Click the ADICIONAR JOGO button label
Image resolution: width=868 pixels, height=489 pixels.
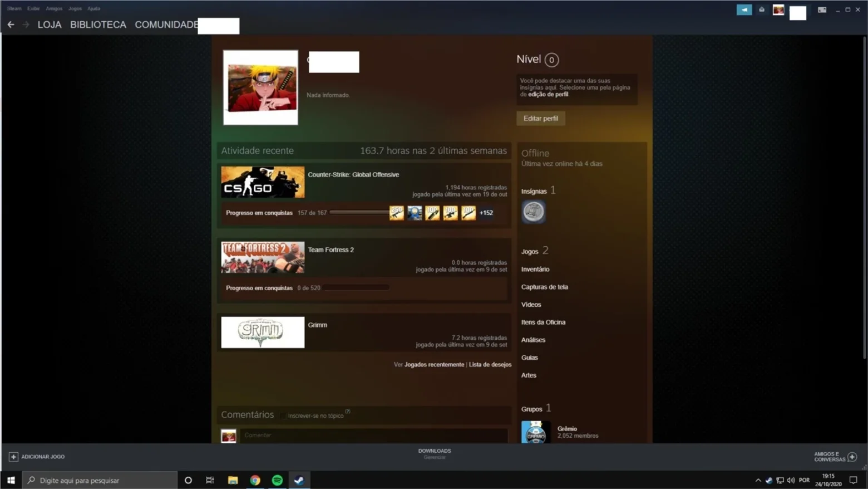[x=43, y=457]
